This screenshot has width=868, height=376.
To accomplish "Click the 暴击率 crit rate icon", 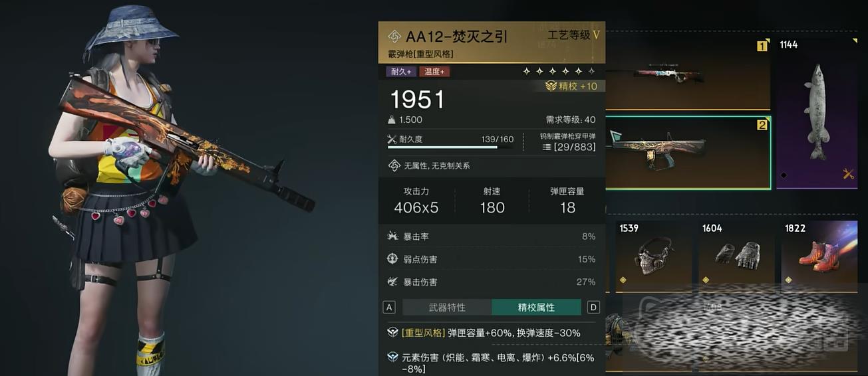I will pos(392,236).
